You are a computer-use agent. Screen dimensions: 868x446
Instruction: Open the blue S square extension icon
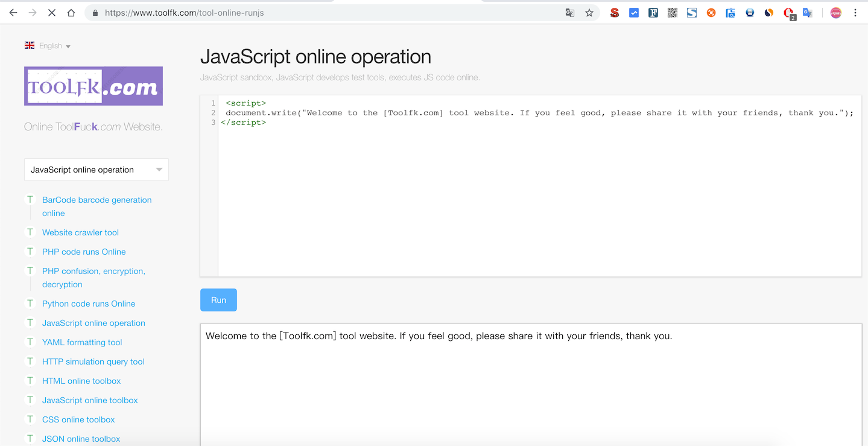tap(692, 13)
